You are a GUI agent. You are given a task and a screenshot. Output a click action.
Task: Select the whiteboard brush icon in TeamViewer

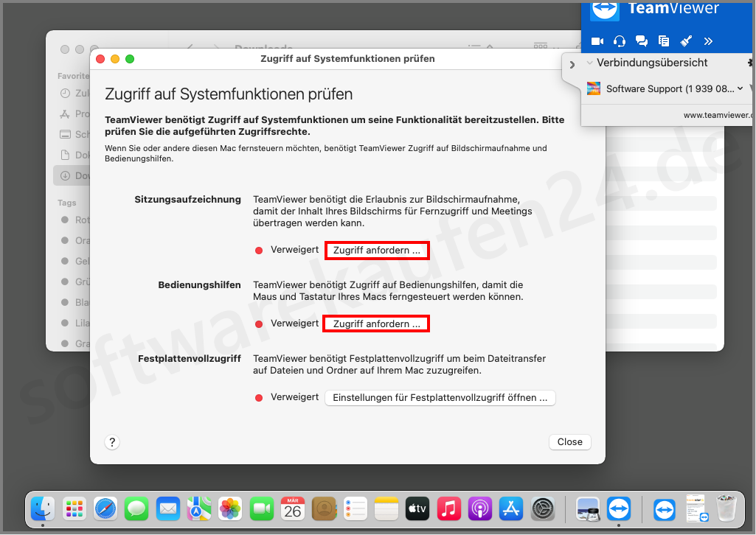686,41
